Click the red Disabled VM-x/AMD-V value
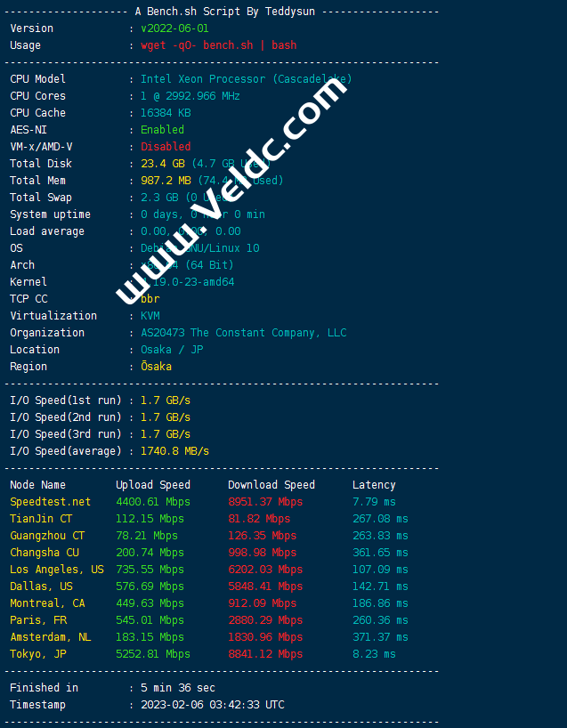Image resolution: width=567 pixels, height=728 pixels. 166,147
